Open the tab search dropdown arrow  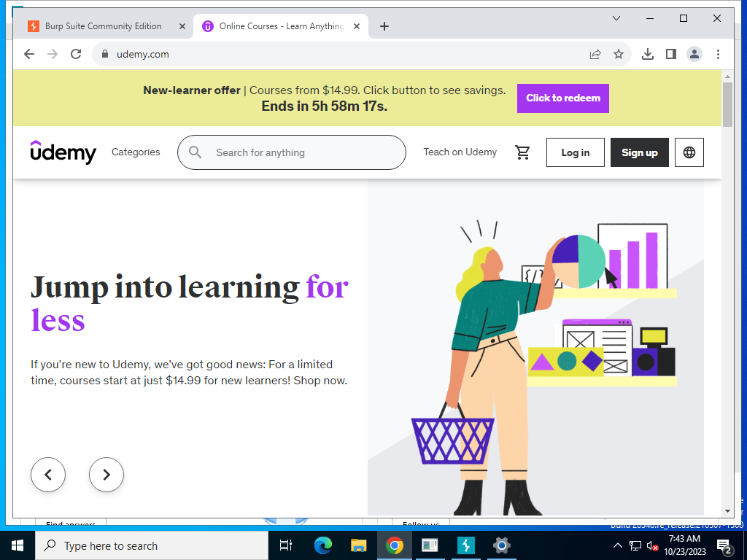click(616, 18)
